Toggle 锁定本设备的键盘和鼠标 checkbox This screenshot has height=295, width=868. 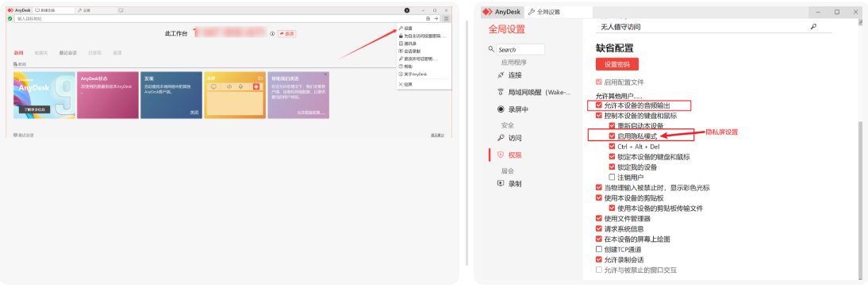pos(612,157)
